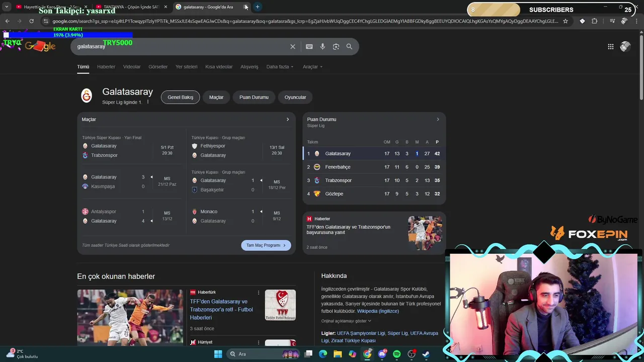The width and height of the screenshot is (644, 362).
Task: Click the Google search input field
Action: click(181, 46)
